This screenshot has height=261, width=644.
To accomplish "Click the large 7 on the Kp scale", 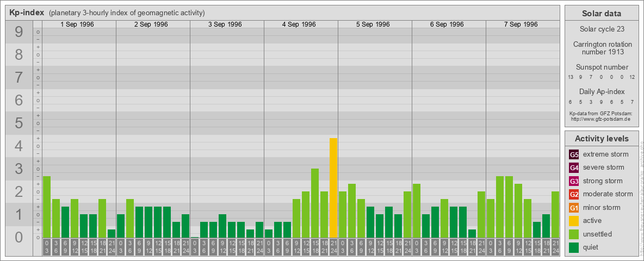I will coord(18,77).
